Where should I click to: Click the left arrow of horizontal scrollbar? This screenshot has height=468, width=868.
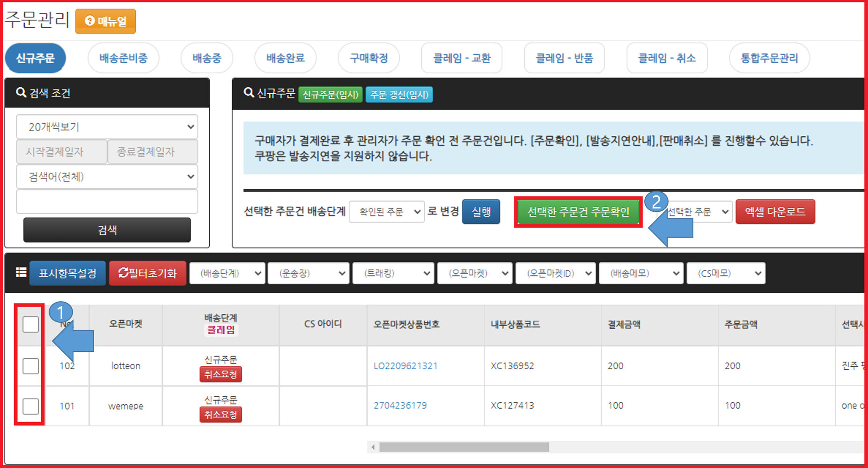(373, 447)
